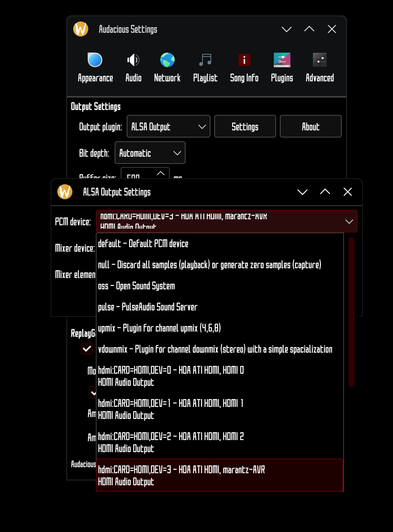The height and width of the screenshot is (532, 393).
Task: Select 'upmix - Plugin for channel upmix' option
Action: 220,328
